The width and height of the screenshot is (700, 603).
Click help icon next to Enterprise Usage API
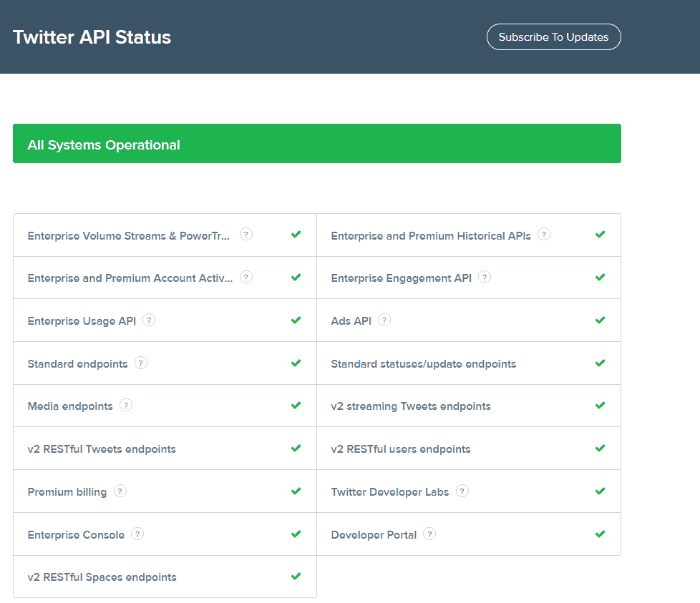[149, 320]
